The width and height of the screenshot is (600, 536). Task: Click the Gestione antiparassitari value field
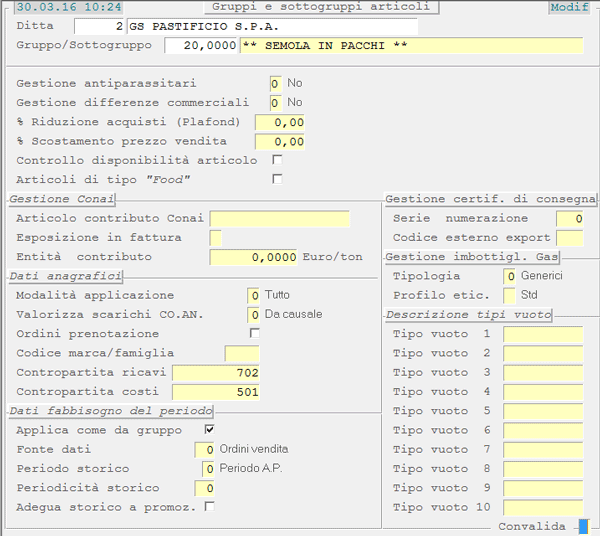coord(275,83)
